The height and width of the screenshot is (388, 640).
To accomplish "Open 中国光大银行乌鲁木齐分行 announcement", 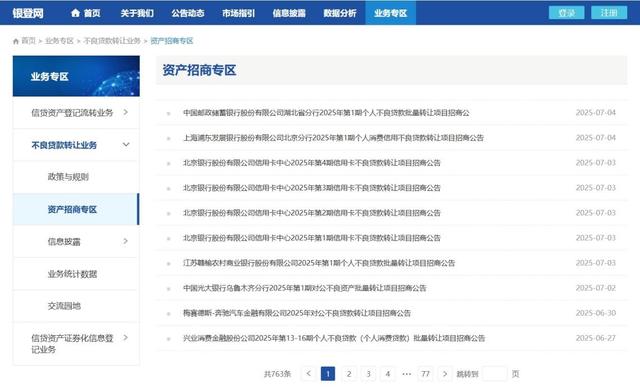I will pyautogui.click(x=304, y=288).
